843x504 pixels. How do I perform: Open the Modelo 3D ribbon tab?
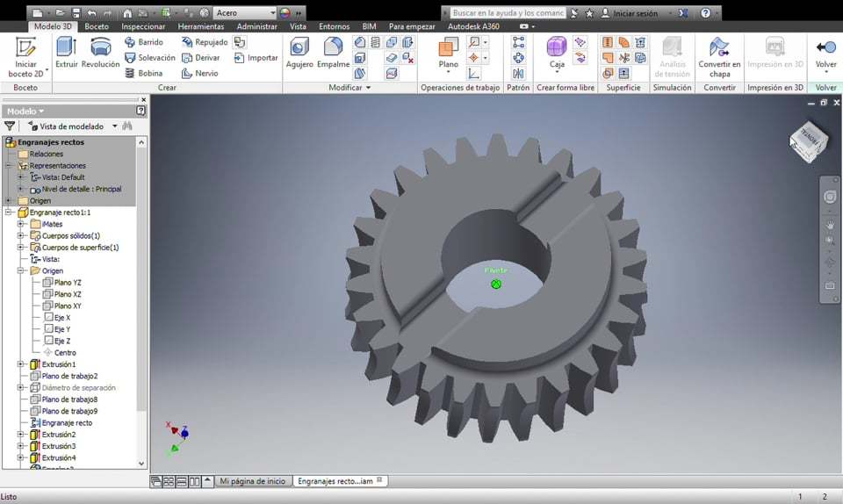point(53,26)
